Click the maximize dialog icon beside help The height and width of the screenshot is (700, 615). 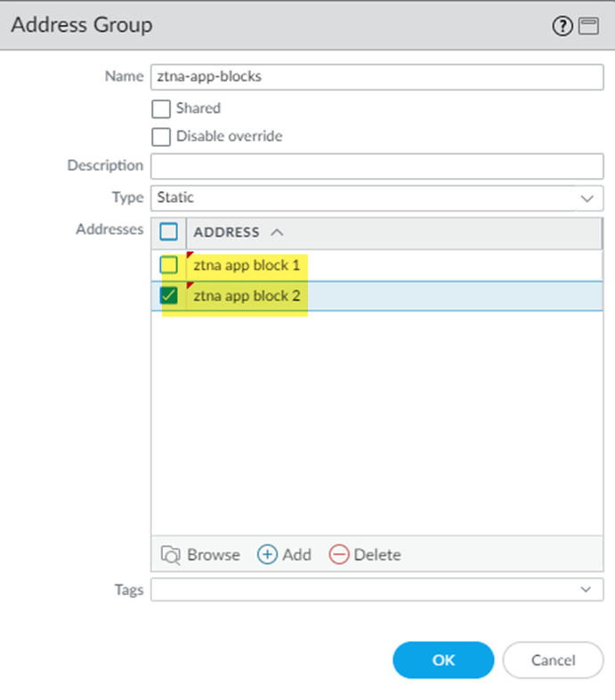coord(587,26)
